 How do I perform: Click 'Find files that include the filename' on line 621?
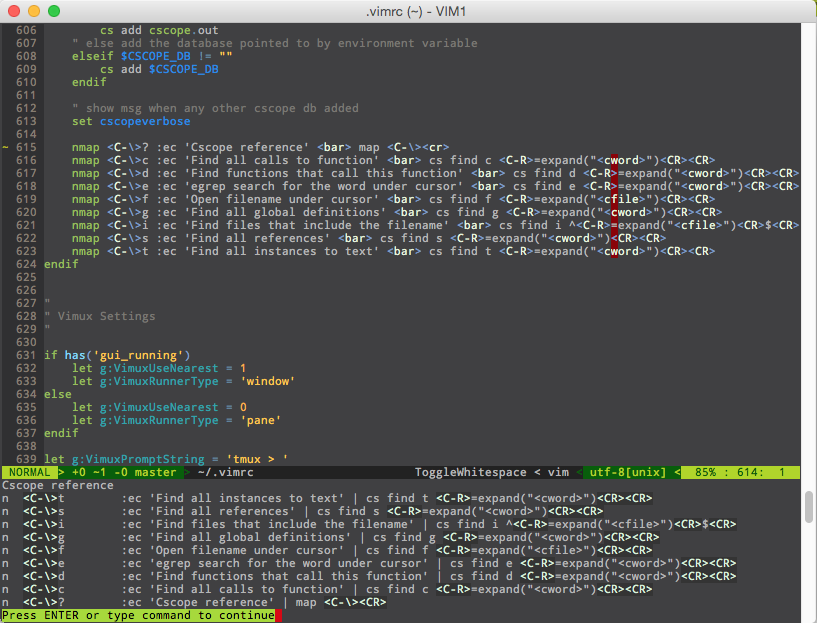coord(316,226)
